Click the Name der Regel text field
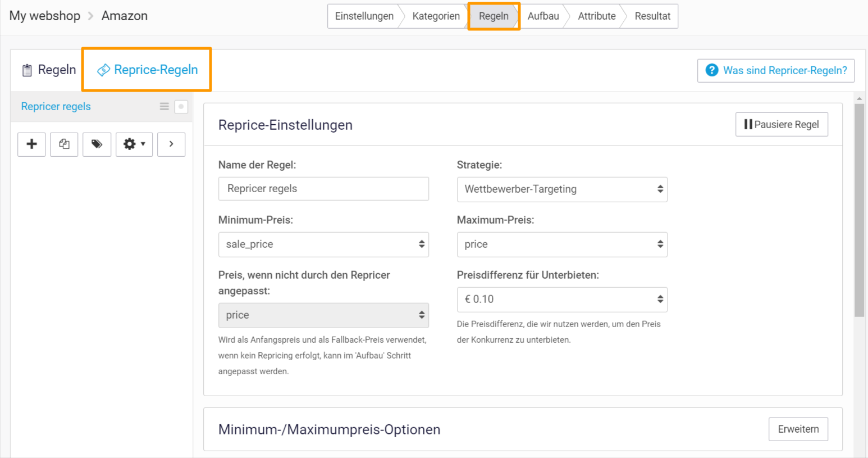Screen dimensions: 868x458 [x=323, y=189]
